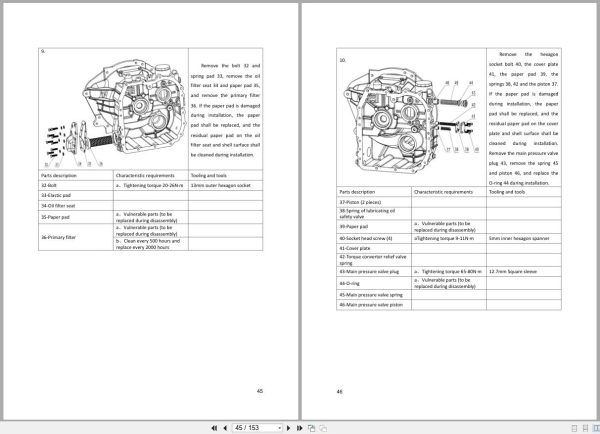Click the previous view icon
This screenshot has height=434, width=600.
click(x=311, y=428)
